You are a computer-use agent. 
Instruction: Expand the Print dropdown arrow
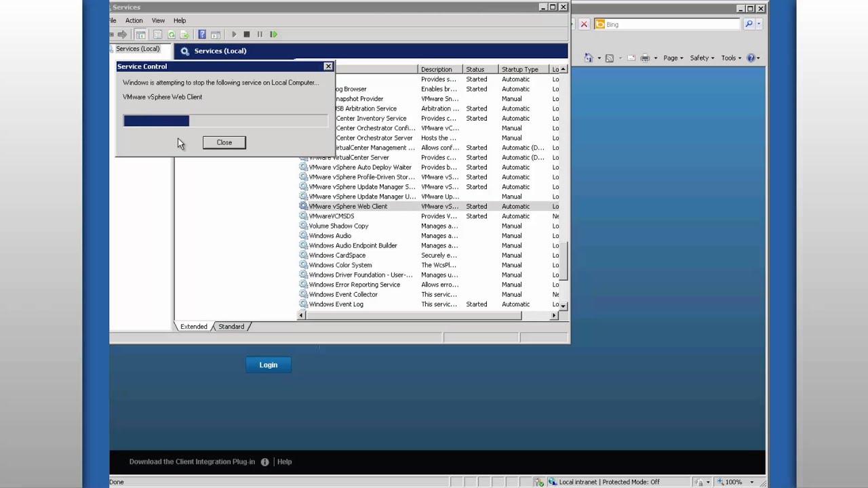point(655,58)
